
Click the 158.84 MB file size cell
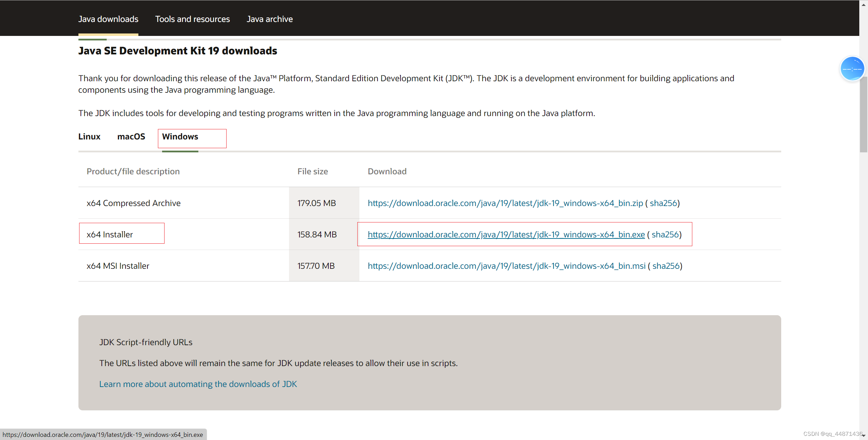pos(317,235)
